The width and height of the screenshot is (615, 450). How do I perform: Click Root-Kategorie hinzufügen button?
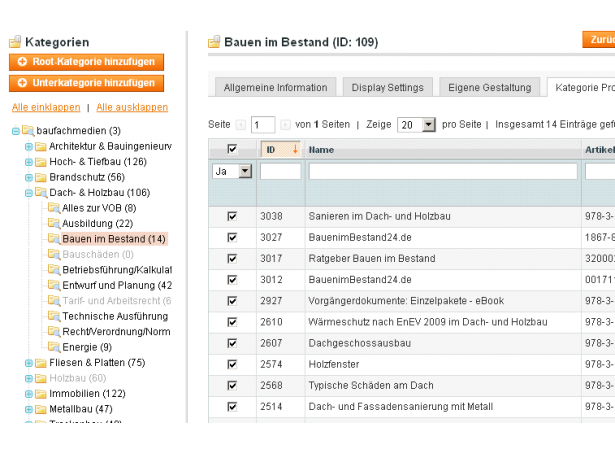click(x=86, y=62)
